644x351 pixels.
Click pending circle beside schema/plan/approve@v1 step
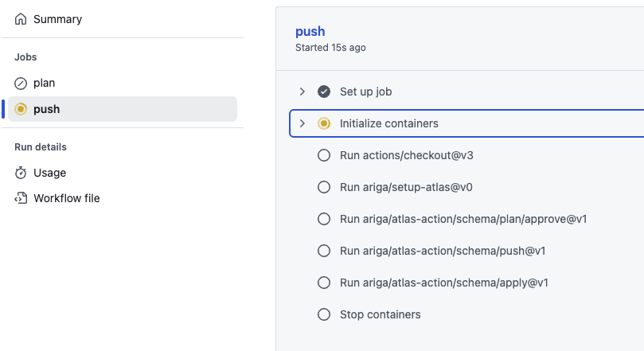point(324,219)
